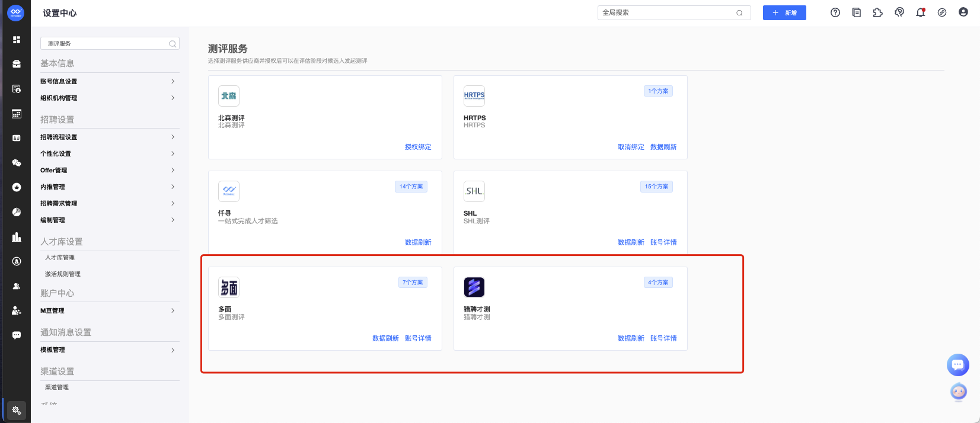Open the user profile avatar
Viewport: 980px width, 423px height.
pyautogui.click(x=963, y=12)
